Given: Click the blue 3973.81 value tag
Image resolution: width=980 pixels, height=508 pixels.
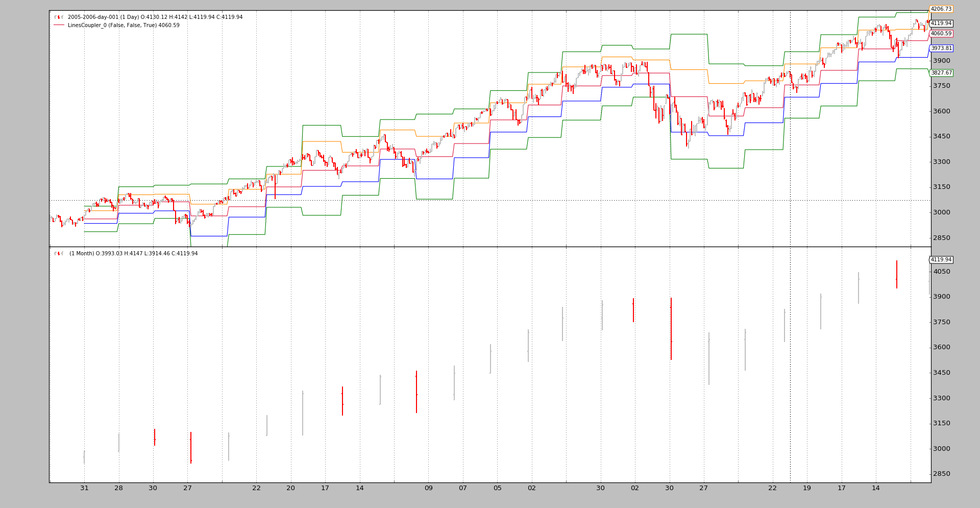Looking at the screenshot, I should coord(941,49).
